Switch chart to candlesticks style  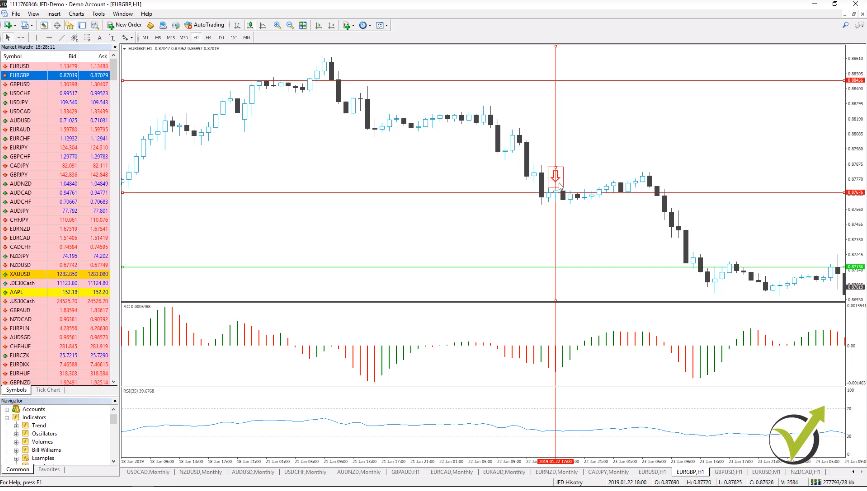[x=250, y=25]
